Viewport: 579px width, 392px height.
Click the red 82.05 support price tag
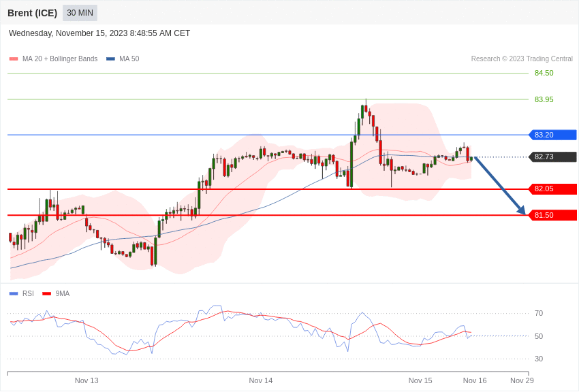[553, 189]
